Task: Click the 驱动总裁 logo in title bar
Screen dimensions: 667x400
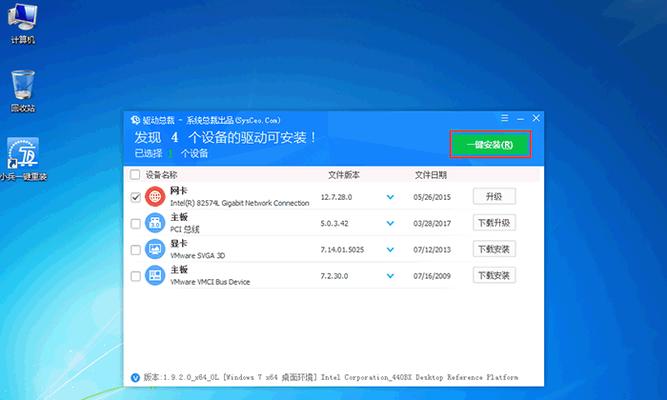Action: pyautogui.click(x=135, y=120)
